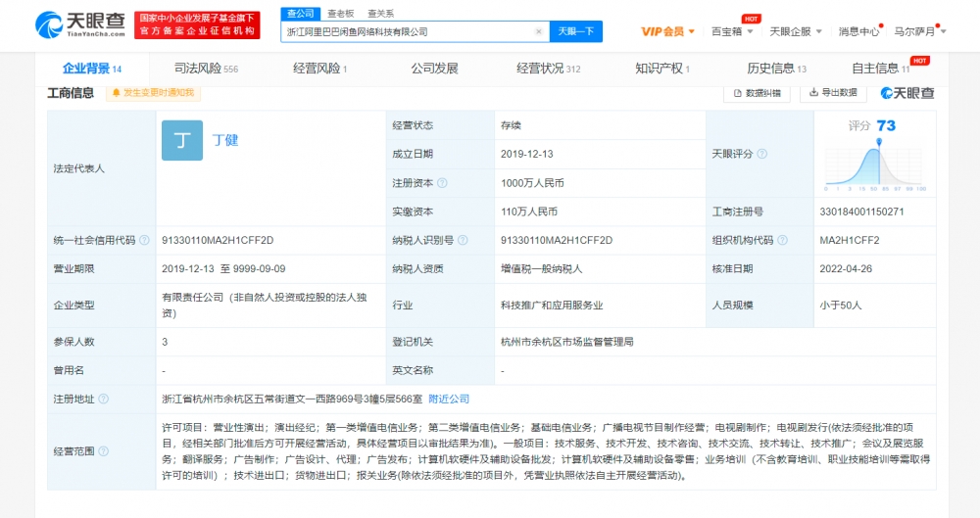The width and height of the screenshot is (980, 518).
Task: Click the registration number 330184001150271
Action: [x=861, y=212]
